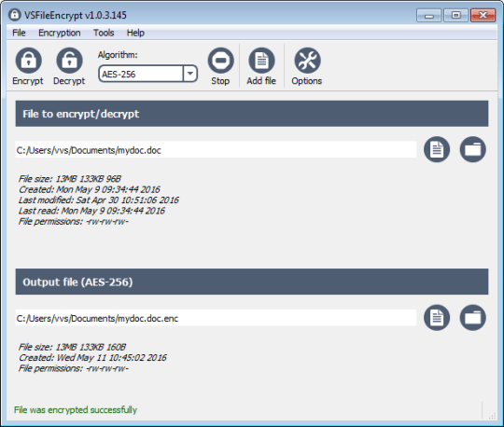The width and height of the screenshot is (504, 427).
Task: Click the input file path field mydoc.doc
Action: (216, 149)
